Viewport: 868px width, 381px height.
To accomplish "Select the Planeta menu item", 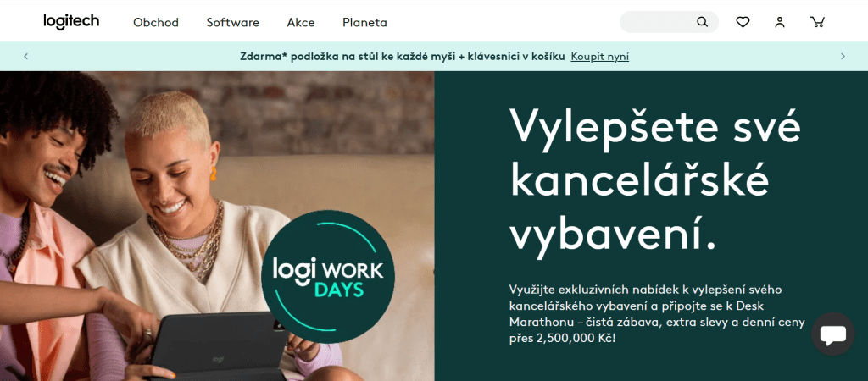I will pos(364,23).
